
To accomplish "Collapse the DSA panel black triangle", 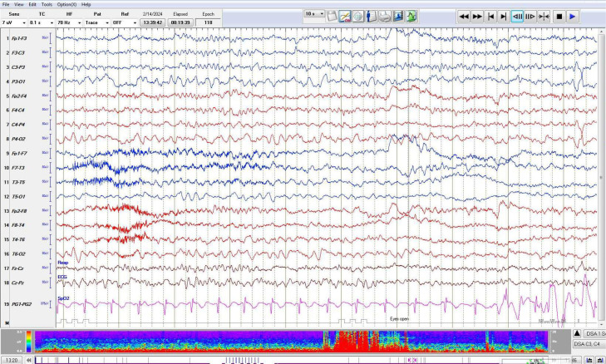I will coord(577,333).
